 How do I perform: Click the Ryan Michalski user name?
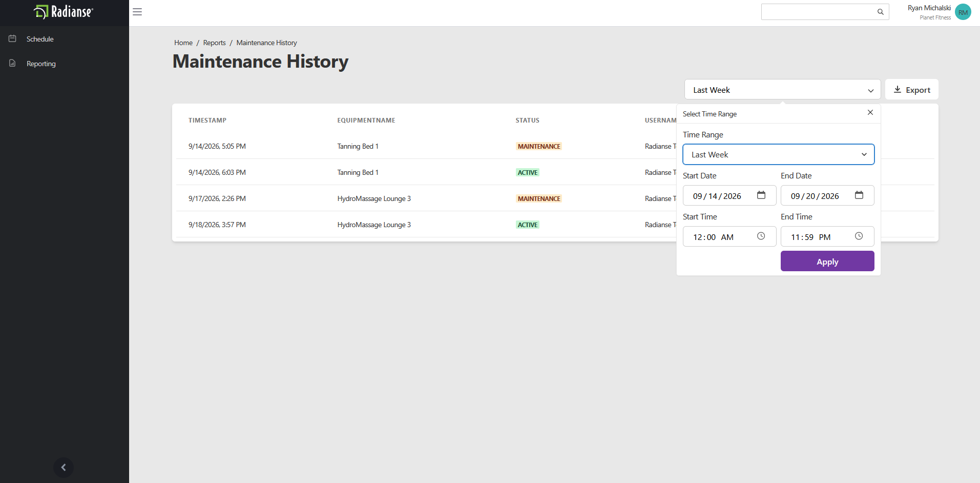[x=929, y=8]
